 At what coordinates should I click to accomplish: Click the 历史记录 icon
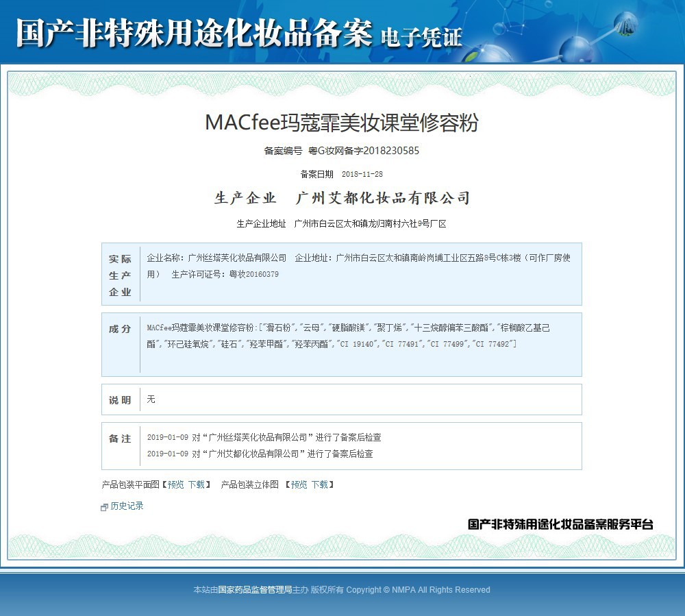click(x=104, y=507)
